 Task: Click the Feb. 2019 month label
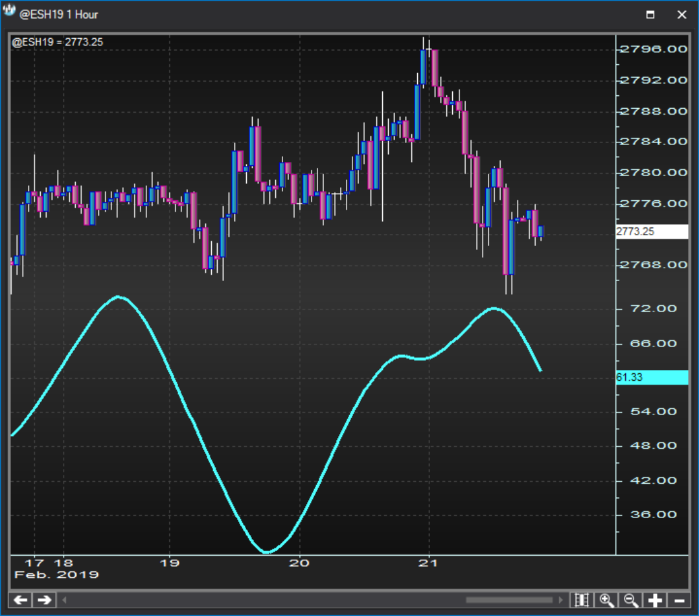(x=56, y=575)
